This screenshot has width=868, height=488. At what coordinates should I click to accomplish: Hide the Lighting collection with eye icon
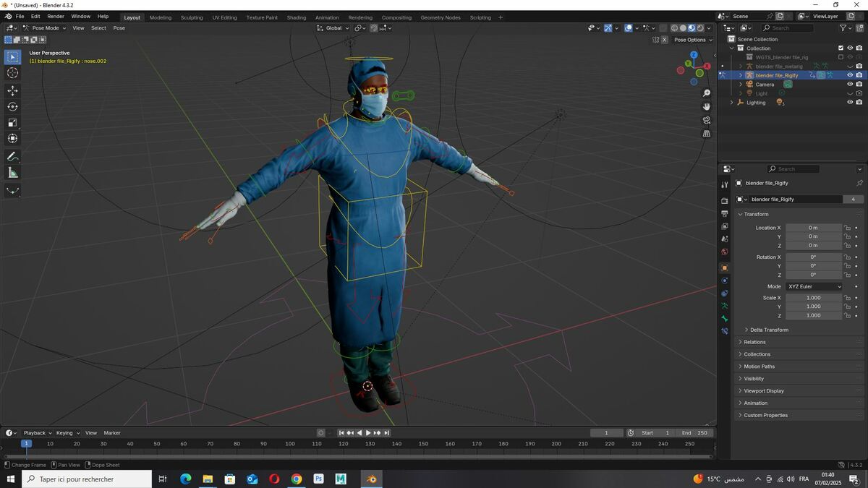click(x=850, y=103)
